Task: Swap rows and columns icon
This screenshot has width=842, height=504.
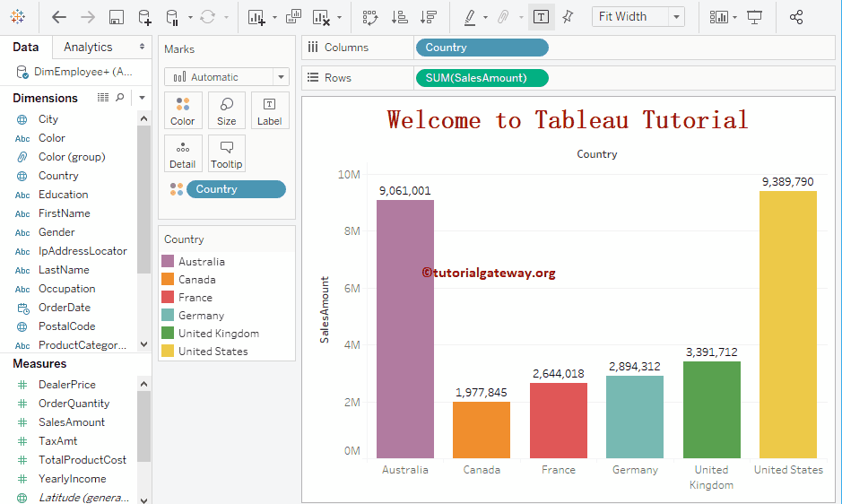Action: 370,17
